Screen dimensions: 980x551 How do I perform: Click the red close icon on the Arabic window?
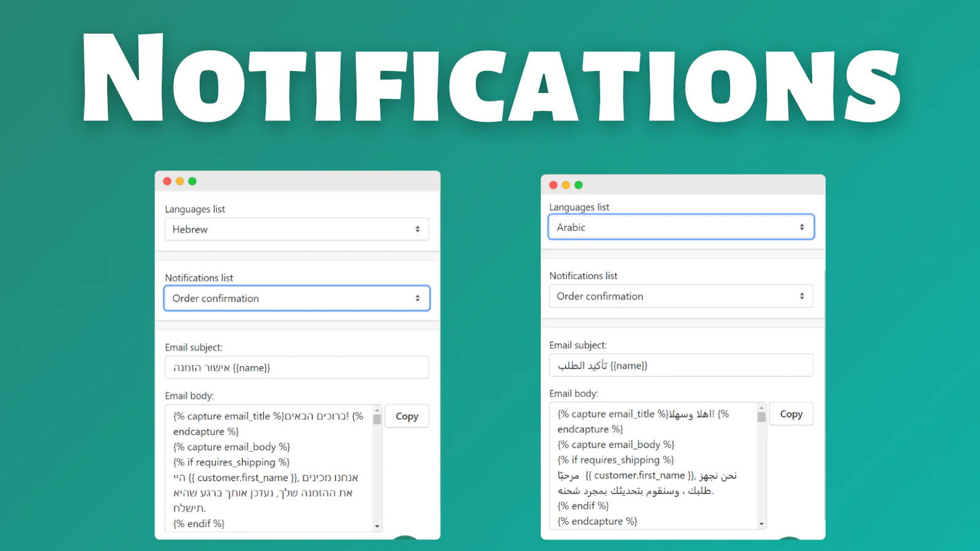553,184
